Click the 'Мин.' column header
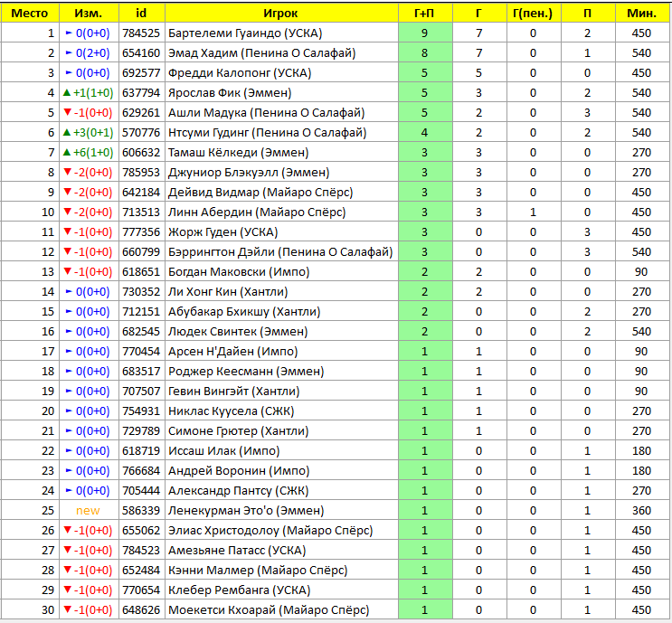Screen dimensions: 672x623 642,14
